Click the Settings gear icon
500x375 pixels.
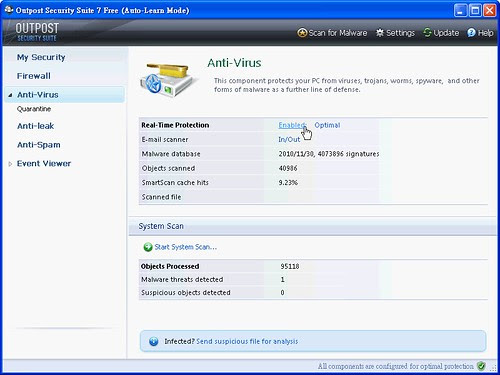tap(380, 33)
